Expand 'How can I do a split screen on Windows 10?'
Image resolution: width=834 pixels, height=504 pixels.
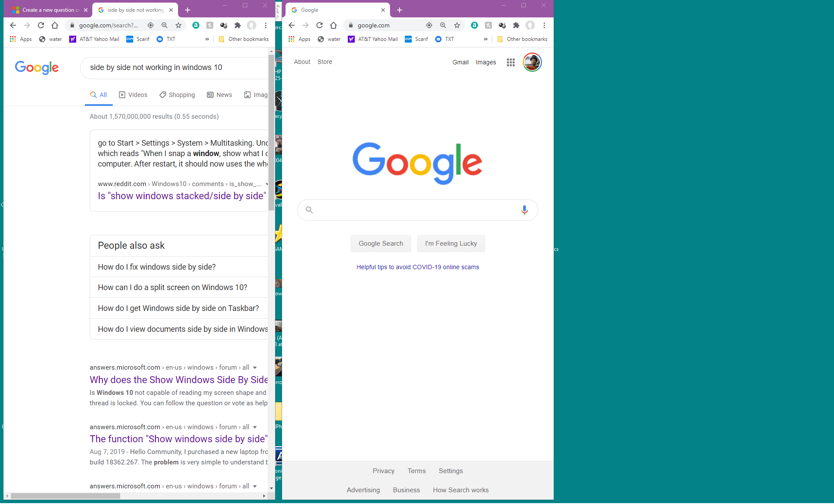coord(179,287)
